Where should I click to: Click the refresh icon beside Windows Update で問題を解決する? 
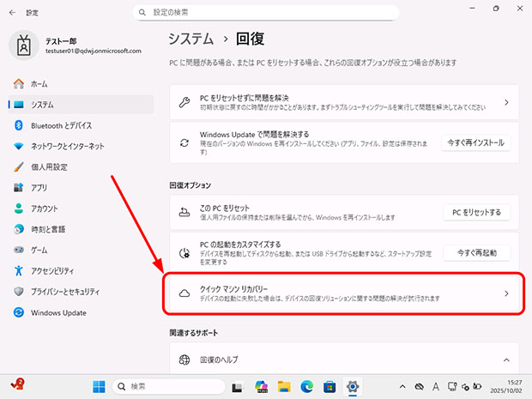(184, 142)
